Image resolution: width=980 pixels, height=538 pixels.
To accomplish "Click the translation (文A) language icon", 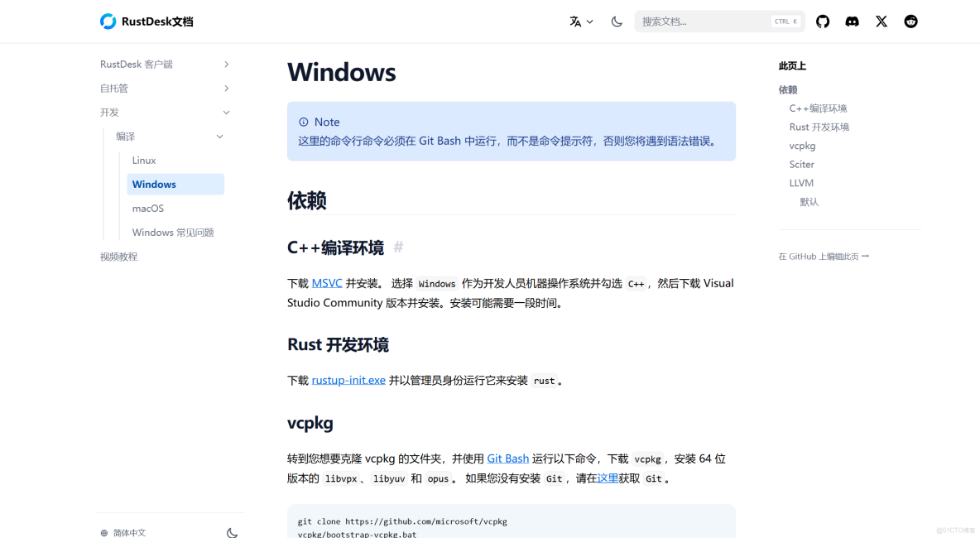I will 576,22.
